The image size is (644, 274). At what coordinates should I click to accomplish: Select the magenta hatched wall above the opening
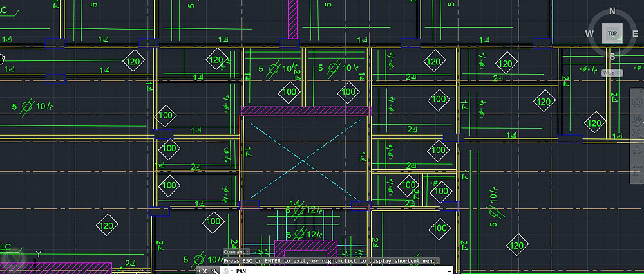(x=305, y=111)
